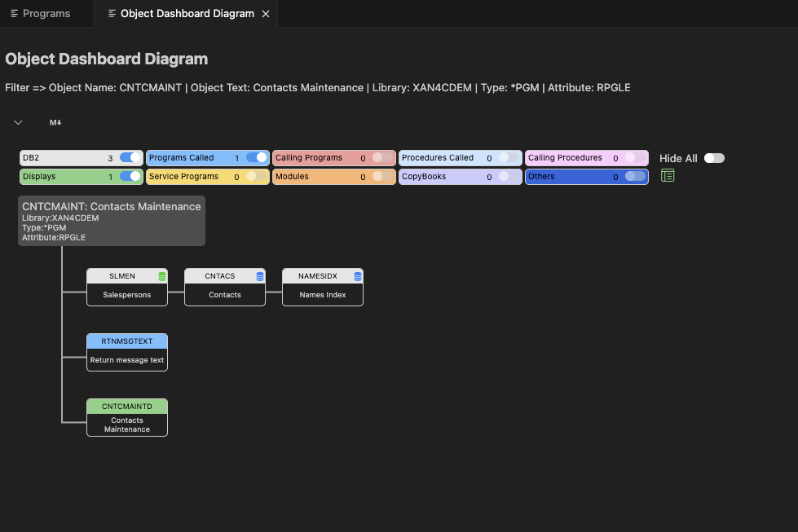Click the Programs tab list icon
The image size is (798, 532).
point(14,14)
